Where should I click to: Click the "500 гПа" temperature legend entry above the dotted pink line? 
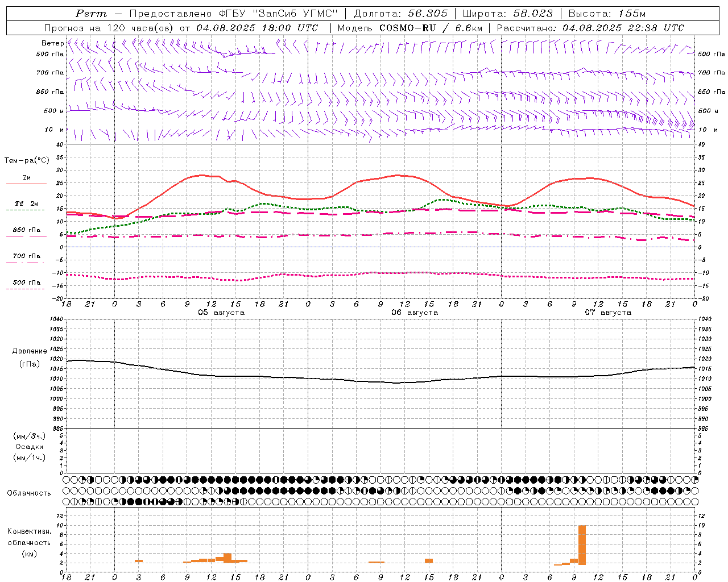coord(27,282)
